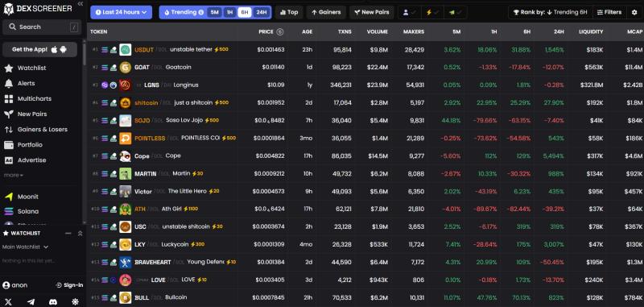Expand Watchlist panel with up chevrons
This screenshot has width=644, height=307.
80,234
